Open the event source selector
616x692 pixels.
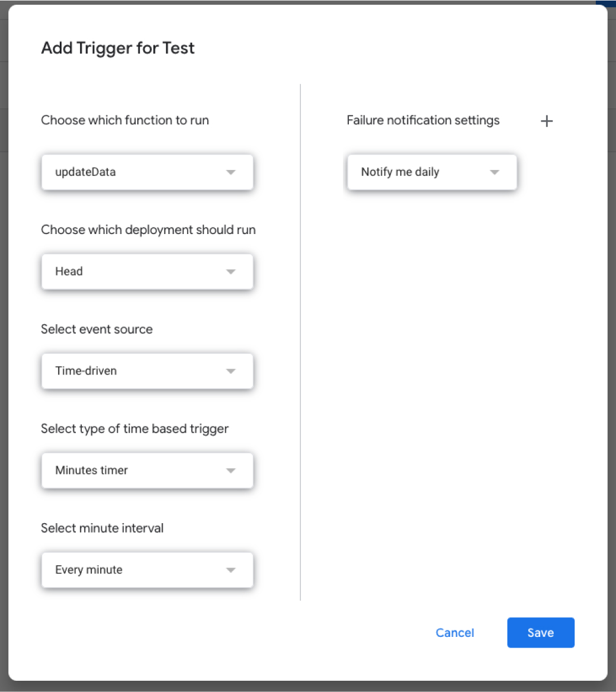[147, 371]
